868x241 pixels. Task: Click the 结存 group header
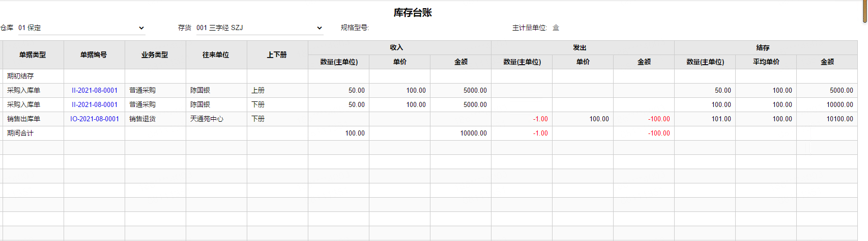tap(766, 47)
